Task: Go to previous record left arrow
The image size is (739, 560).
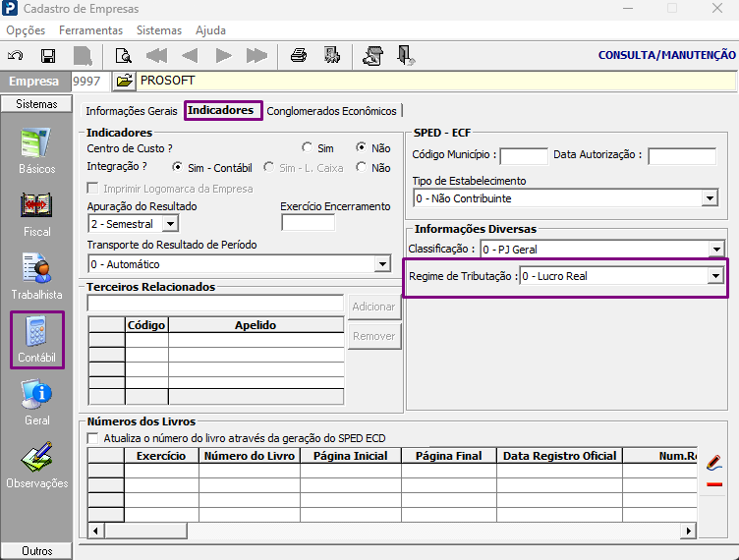Action: tap(190, 56)
